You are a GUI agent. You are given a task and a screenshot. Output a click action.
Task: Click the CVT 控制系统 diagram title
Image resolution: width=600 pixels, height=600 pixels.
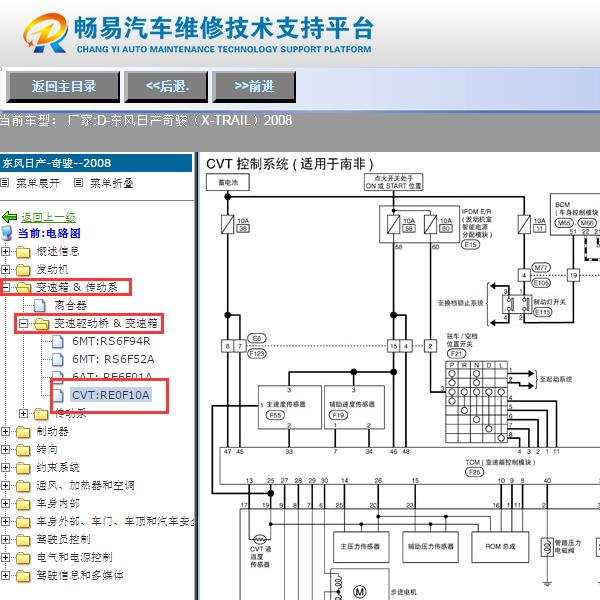click(290, 164)
